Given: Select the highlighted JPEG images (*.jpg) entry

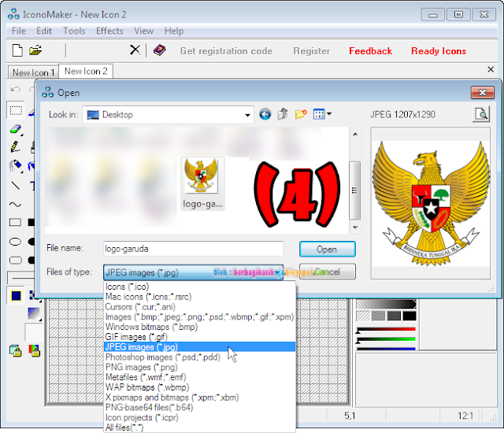Looking at the screenshot, I should pos(199,347).
